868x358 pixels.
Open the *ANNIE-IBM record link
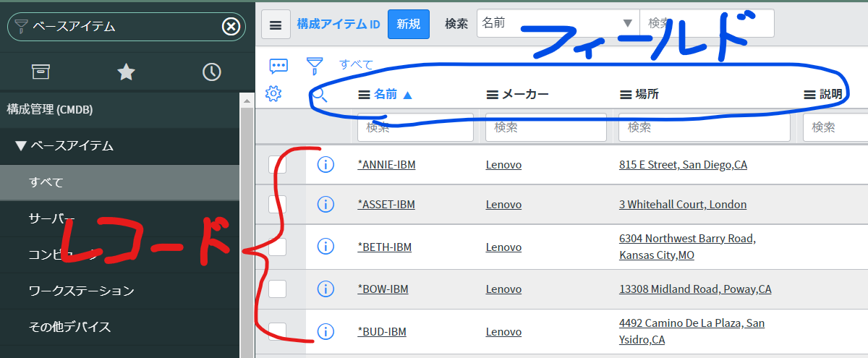[x=386, y=165]
